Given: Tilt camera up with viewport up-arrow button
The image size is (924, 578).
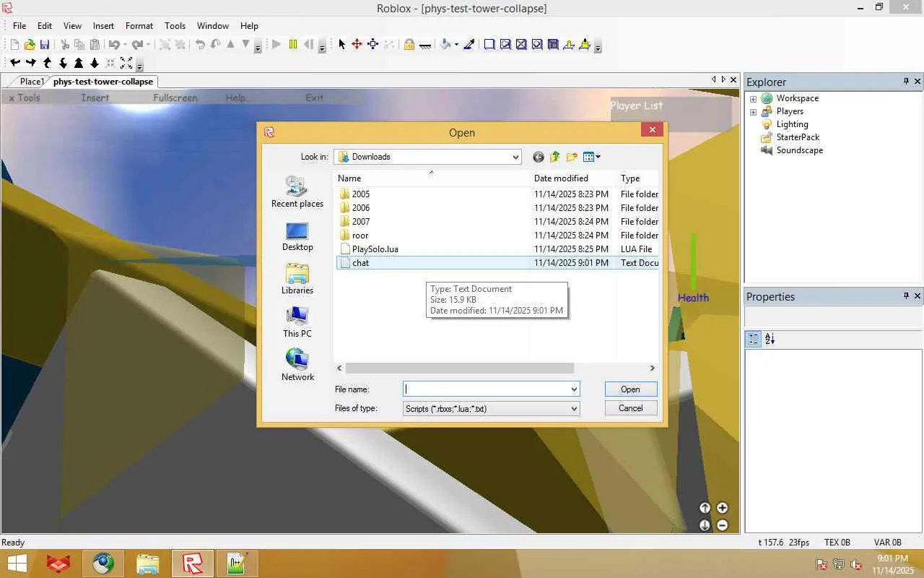Looking at the screenshot, I should 705,508.
